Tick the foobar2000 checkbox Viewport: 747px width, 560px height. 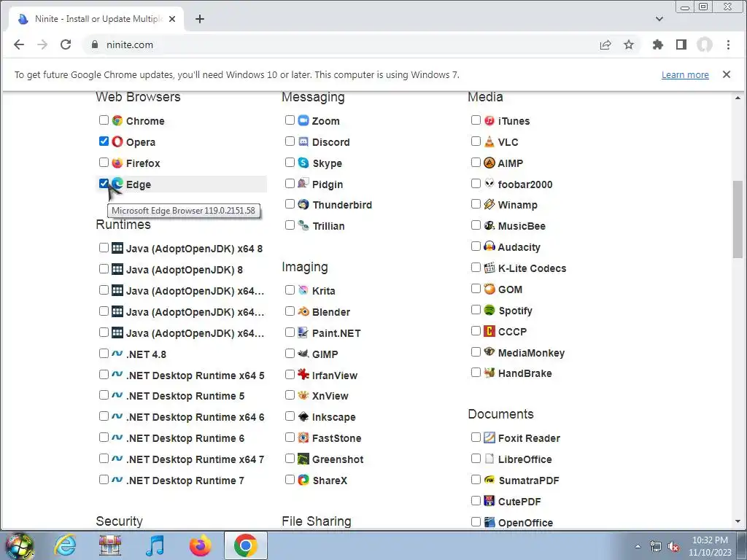click(x=476, y=183)
